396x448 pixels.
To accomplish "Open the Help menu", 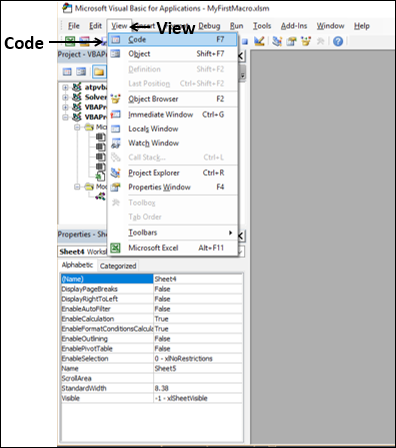I will (362, 26).
